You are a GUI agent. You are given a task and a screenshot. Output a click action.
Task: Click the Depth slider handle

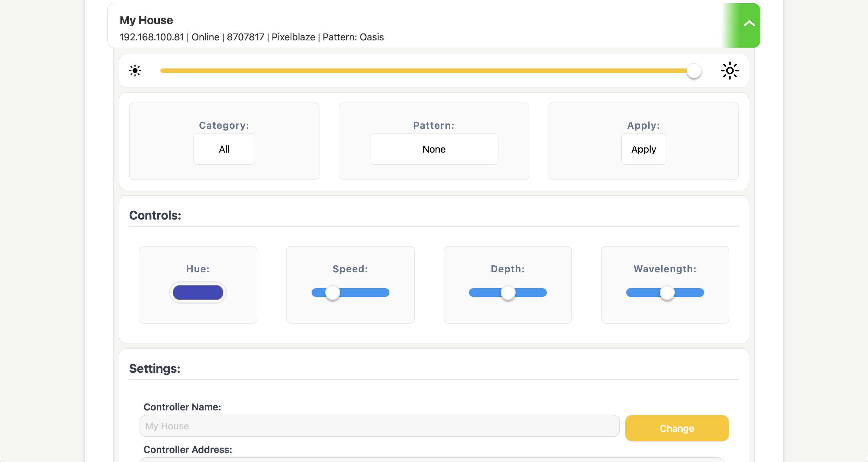click(x=508, y=293)
